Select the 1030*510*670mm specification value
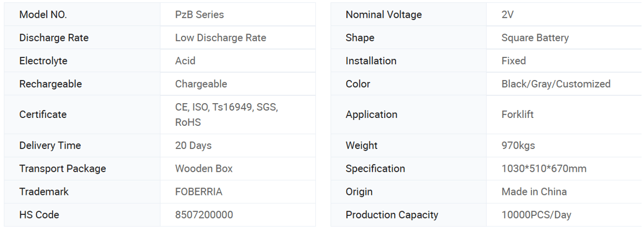 [544, 169]
